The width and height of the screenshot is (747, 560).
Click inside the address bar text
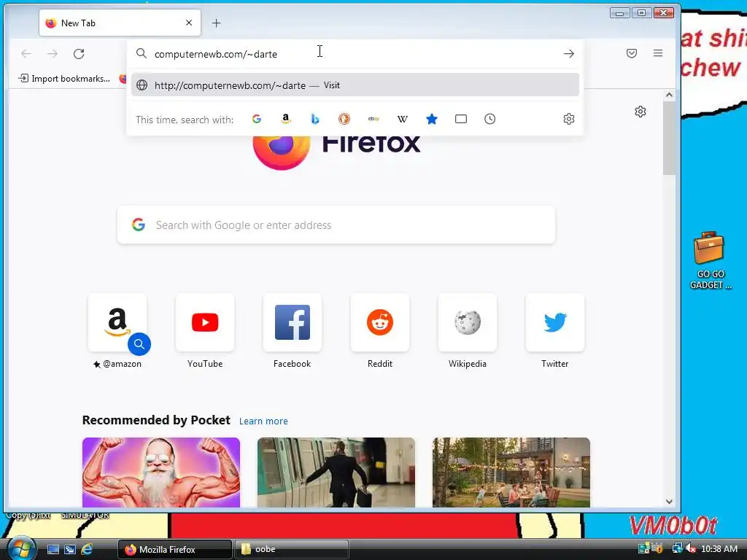(216, 54)
